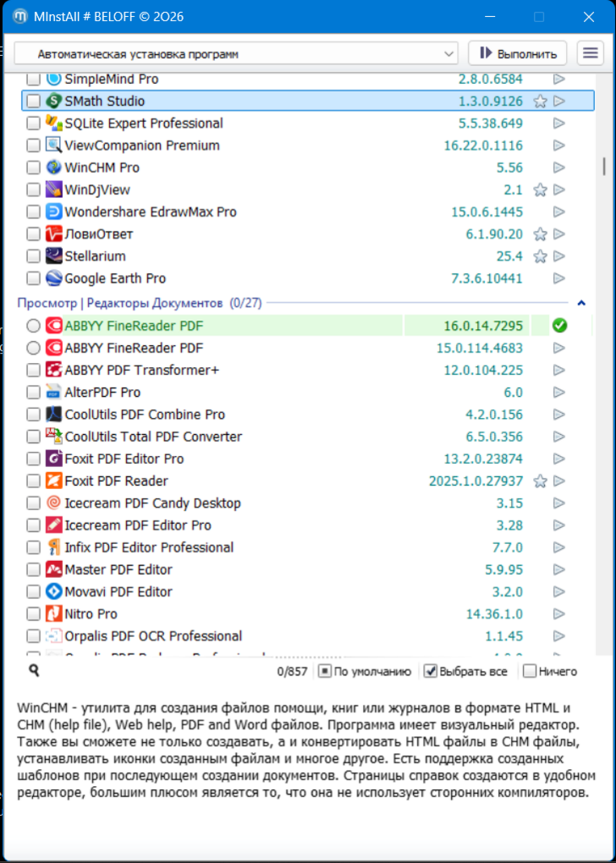The image size is (616, 863).
Task: Click the ABBYY PDF Transformer+ icon
Action: pyautogui.click(x=53, y=370)
